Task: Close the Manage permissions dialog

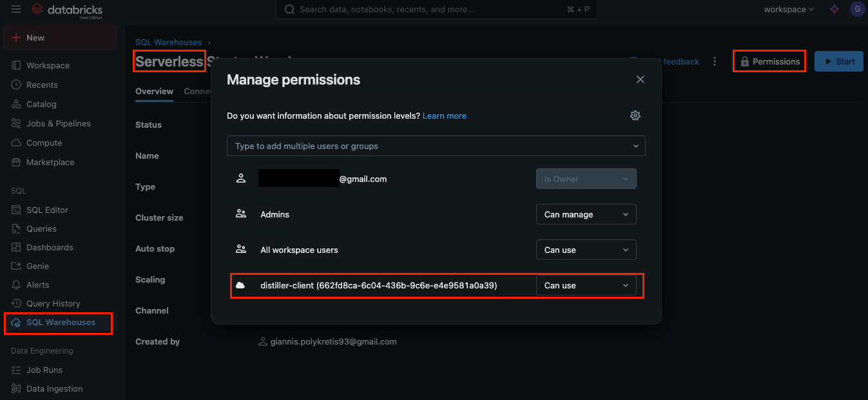Action: (640, 79)
